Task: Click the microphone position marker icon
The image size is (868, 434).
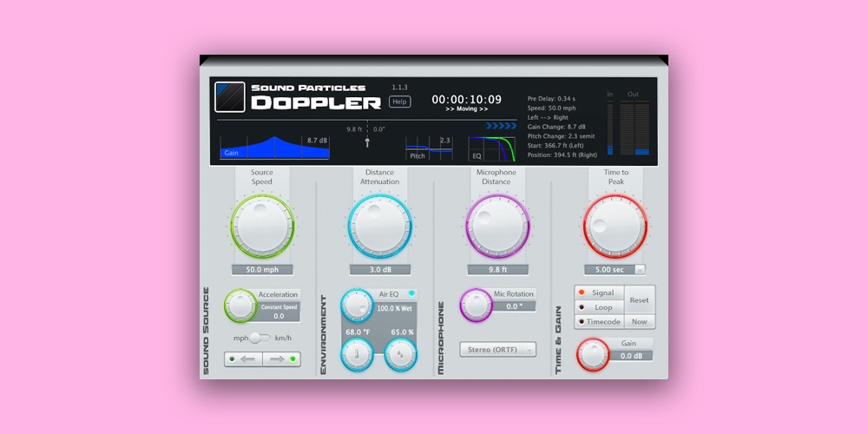Action: (367, 141)
